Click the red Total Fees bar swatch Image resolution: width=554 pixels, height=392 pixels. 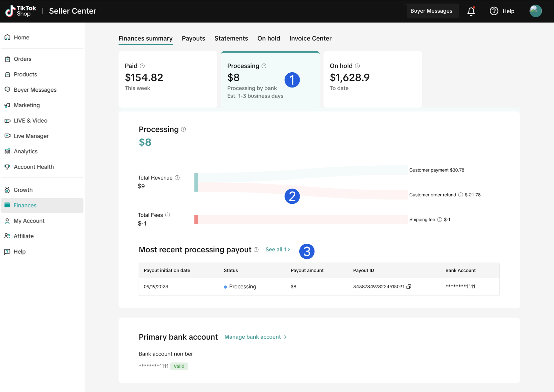196,220
